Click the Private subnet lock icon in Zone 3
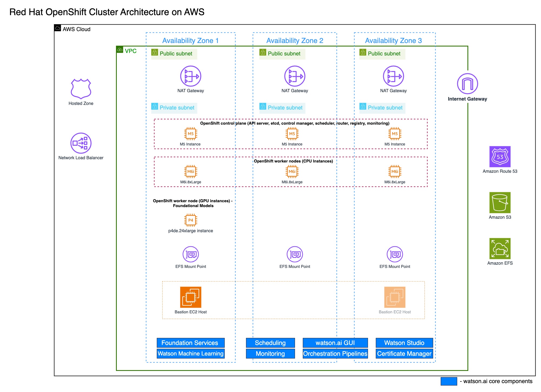 [x=363, y=106]
